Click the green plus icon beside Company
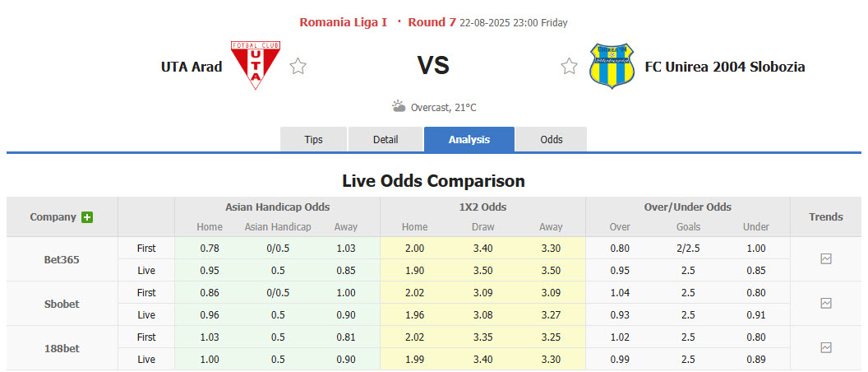The image size is (868, 372). point(87,217)
